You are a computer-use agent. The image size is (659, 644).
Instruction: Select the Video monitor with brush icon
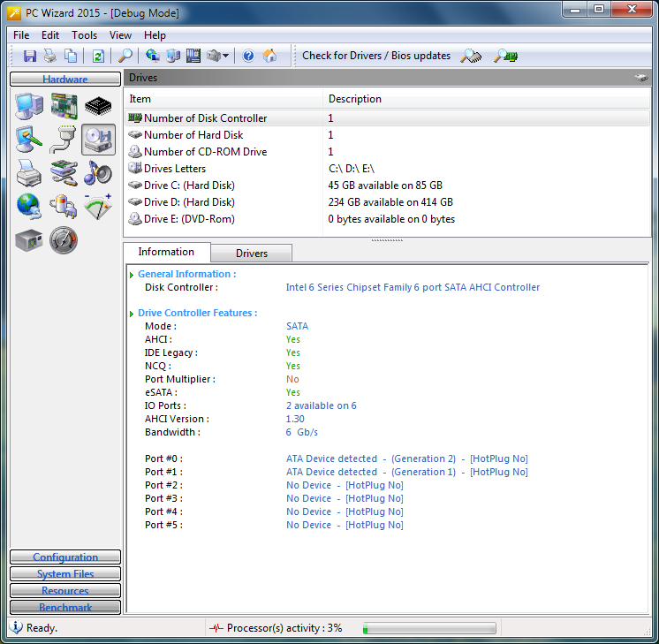(x=29, y=140)
